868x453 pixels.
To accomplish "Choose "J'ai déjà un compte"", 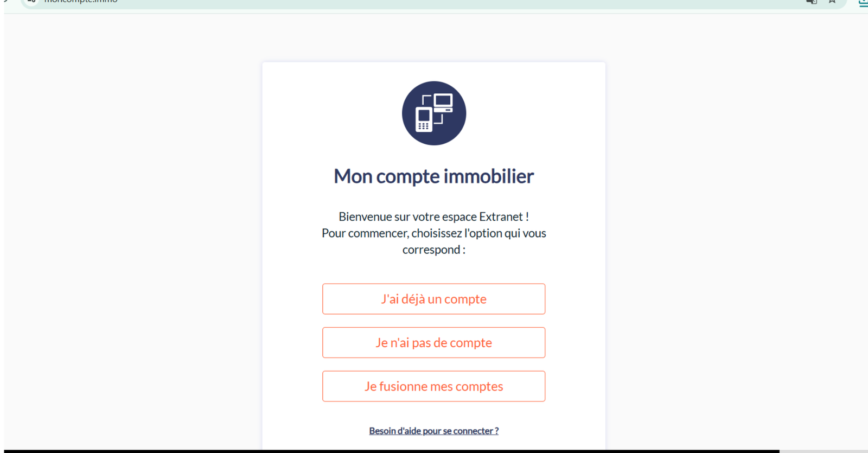I will tap(433, 299).
